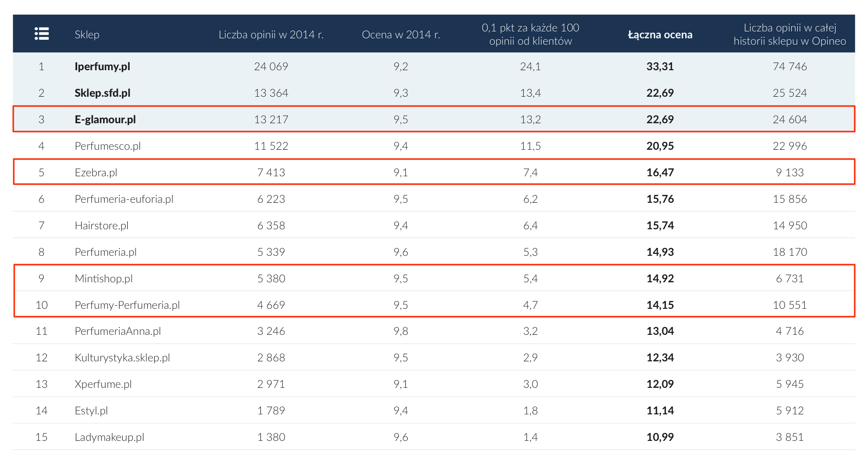Click the 0,1 pkt za każde 100 opinii header
This screenshot has width=868, height=461.
(x=531, y=34)
